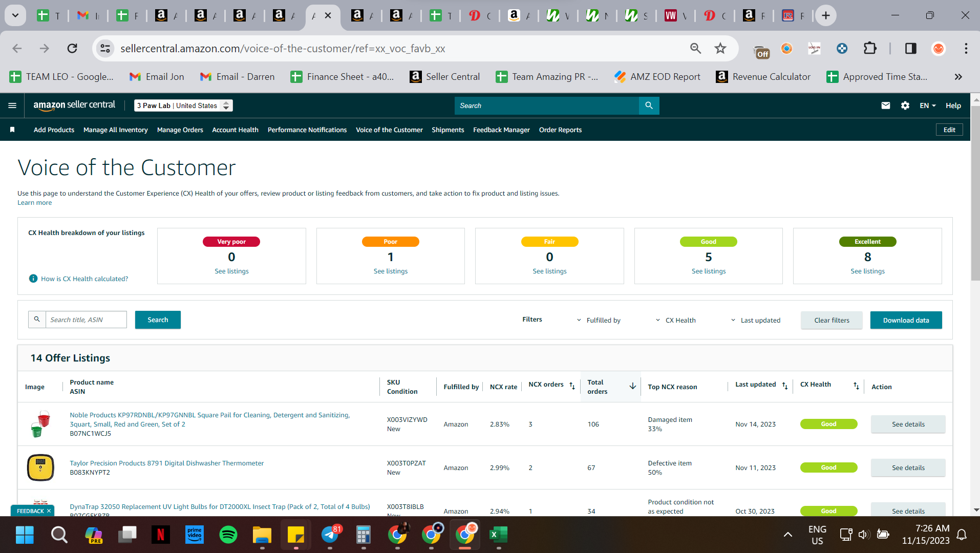The width and height of the screenshot is (980, 553).
Task: Show hidden system tray icons
Action: tap(788, 535)
